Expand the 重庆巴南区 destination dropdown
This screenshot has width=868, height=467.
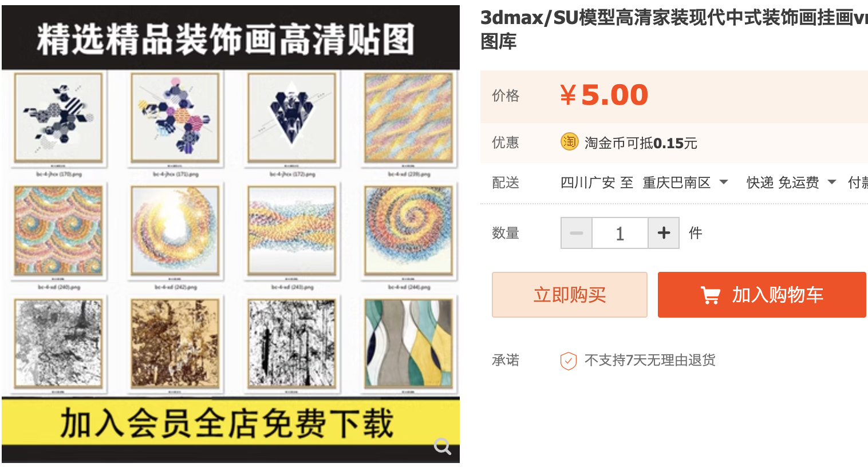point(685,183)
